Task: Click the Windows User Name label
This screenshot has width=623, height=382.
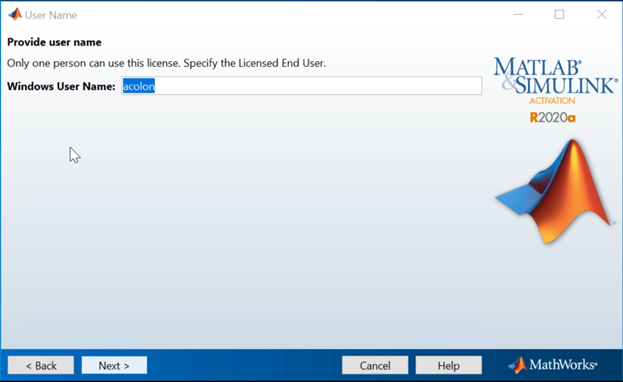Action: pyautogui.click(x=61, y=86)
